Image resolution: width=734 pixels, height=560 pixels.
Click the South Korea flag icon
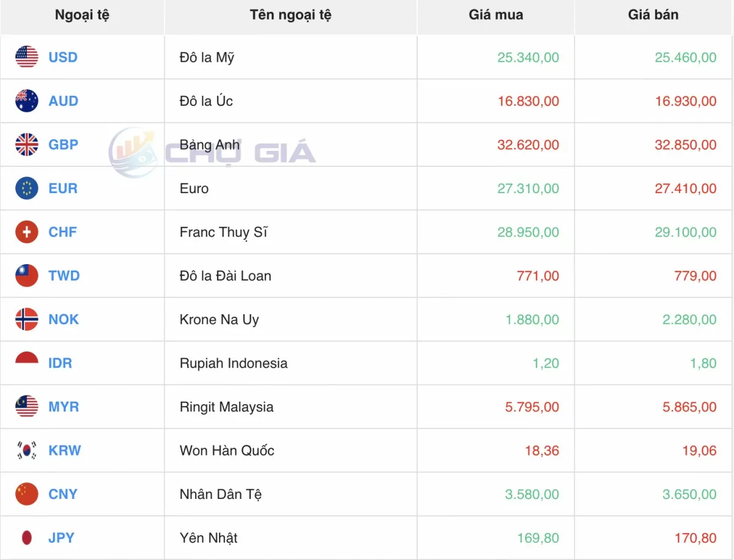(27, 451)
